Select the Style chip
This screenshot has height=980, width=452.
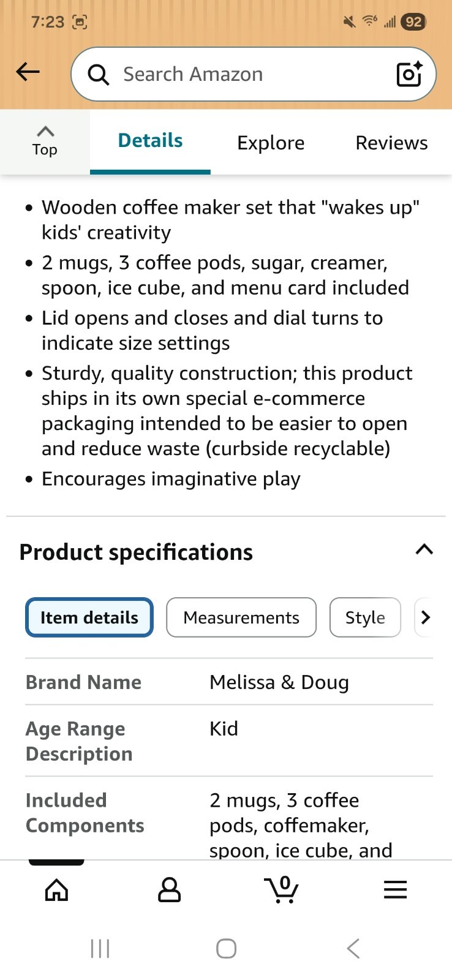click(365, 617)
